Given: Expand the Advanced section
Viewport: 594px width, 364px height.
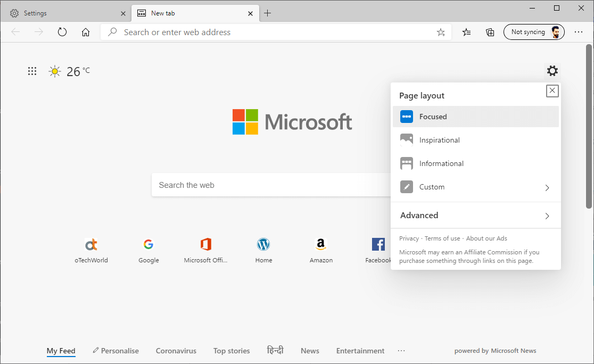Looking at the screenshot, I should click(476, 216).
